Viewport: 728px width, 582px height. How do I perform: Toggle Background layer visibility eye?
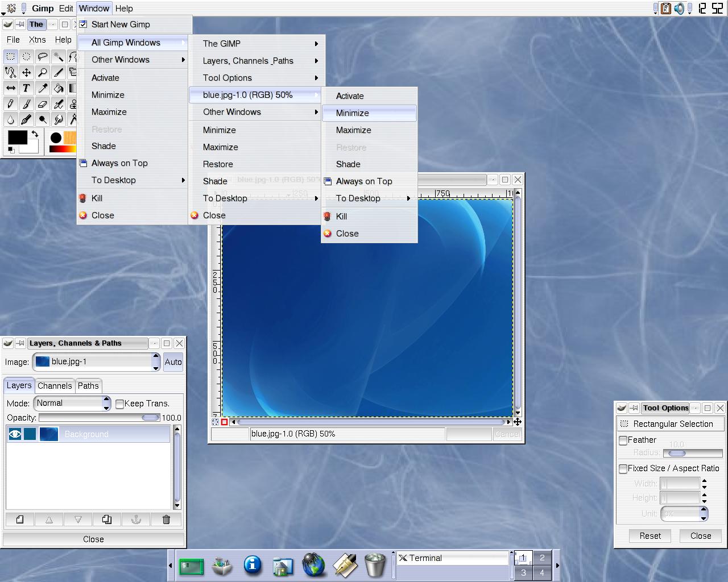(x=15, y=434)
